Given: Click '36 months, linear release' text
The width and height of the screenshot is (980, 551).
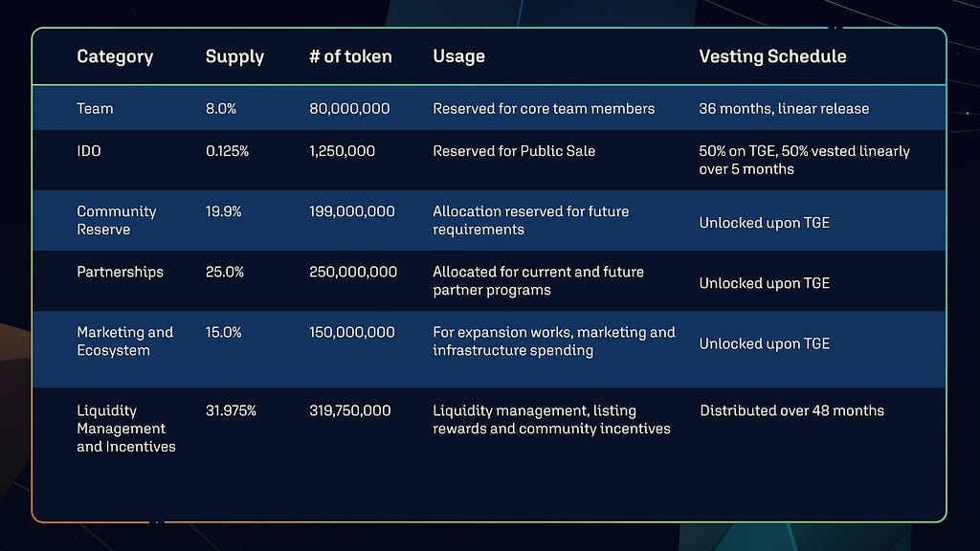Looking at the screenshot, I should [x=784, y=109].
